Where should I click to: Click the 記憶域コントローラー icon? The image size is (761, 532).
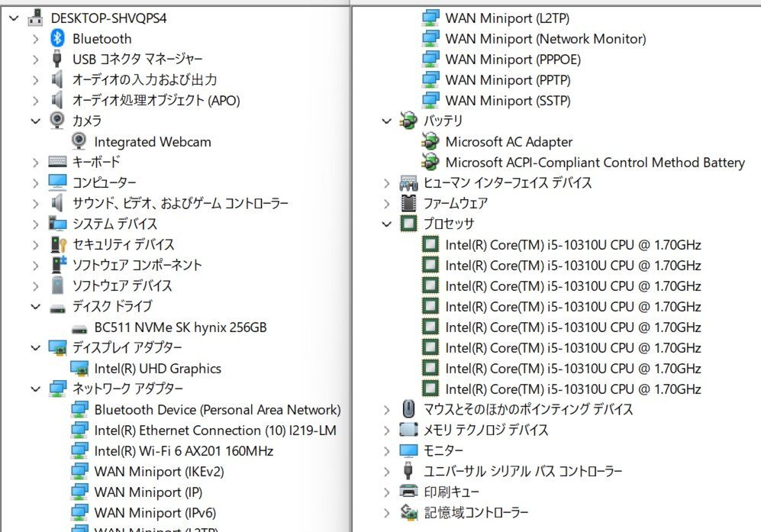(408, 512)
